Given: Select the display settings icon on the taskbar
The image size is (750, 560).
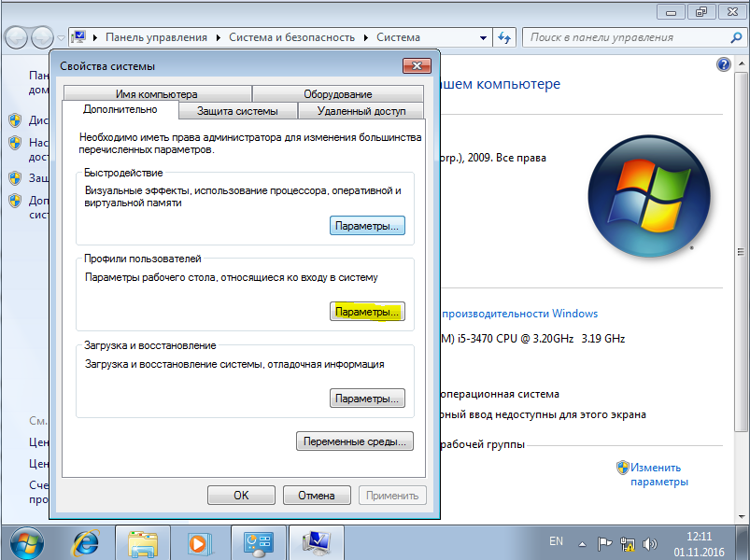Looking at the screenshot, I should click(x=257, y=541).
